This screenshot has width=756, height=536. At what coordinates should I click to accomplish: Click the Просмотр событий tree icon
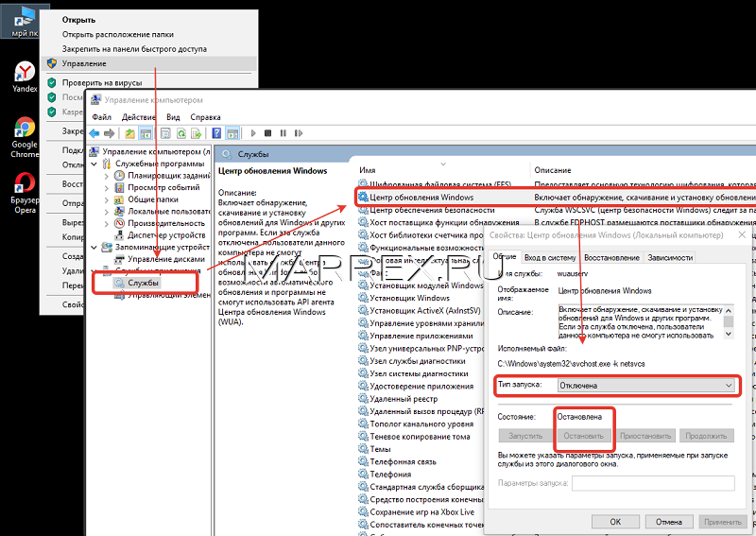(x=119, y=187)
